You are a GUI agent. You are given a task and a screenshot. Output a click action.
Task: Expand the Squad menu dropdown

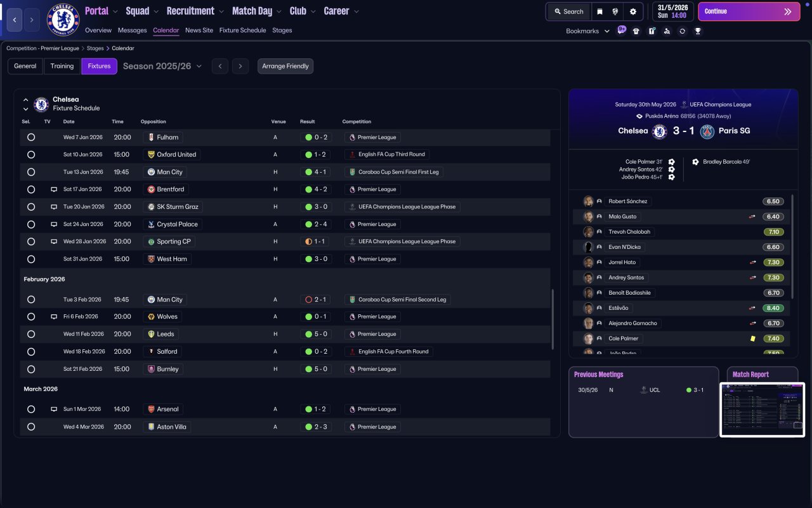[156, 11]
